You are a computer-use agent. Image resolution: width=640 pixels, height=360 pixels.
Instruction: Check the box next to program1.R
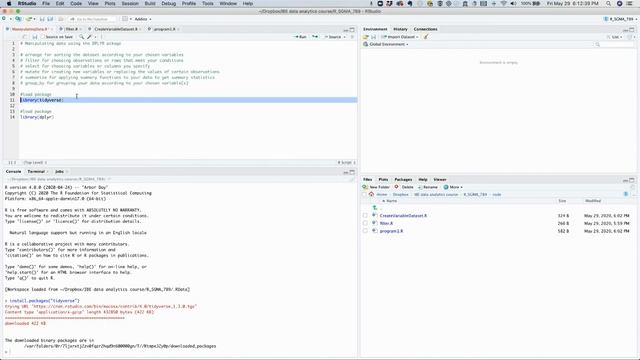pos(365,231)
